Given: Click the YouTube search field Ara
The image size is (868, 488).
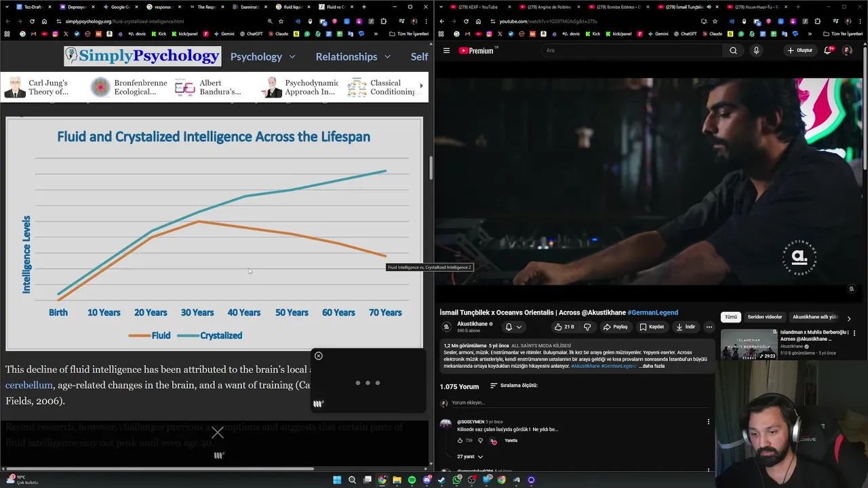Looking at the screenshot, I should [631, 50].
